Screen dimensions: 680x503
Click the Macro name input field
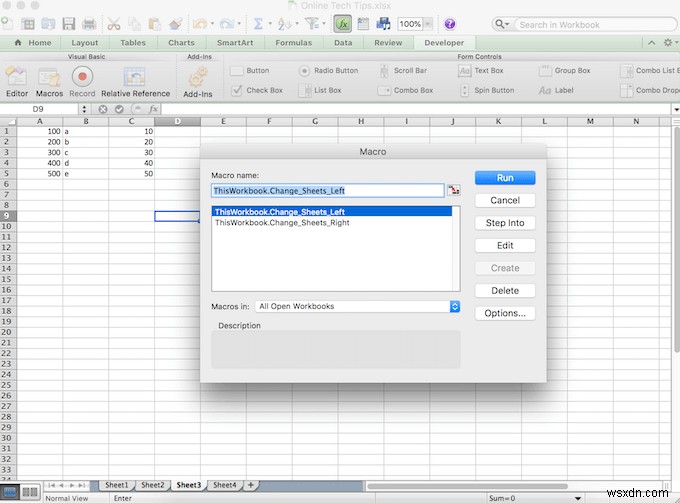tap(328, 190)
